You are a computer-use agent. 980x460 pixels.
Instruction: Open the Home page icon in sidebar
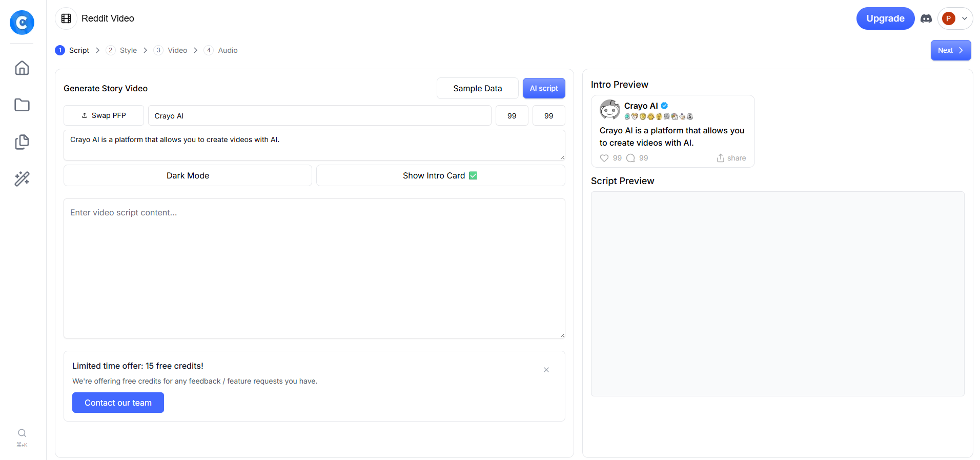coord(22,68)
